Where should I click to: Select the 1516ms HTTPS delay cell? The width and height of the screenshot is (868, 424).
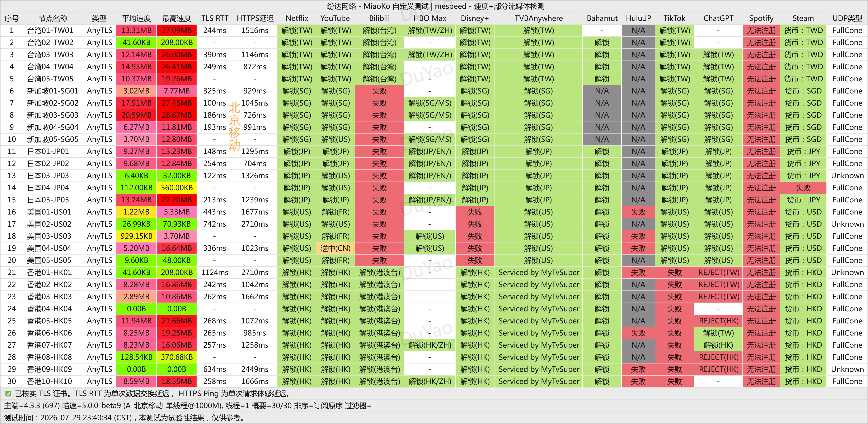point(255,30)
